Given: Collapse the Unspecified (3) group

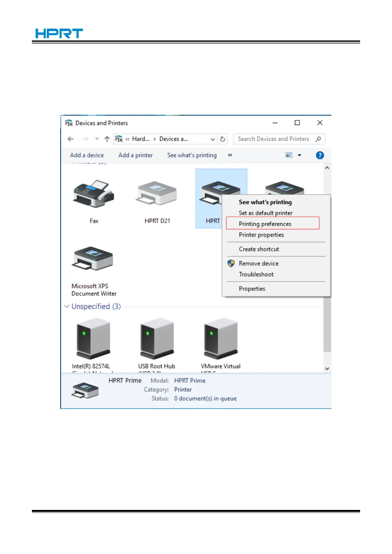Looking at the screenshot, I should click(66, 307).
